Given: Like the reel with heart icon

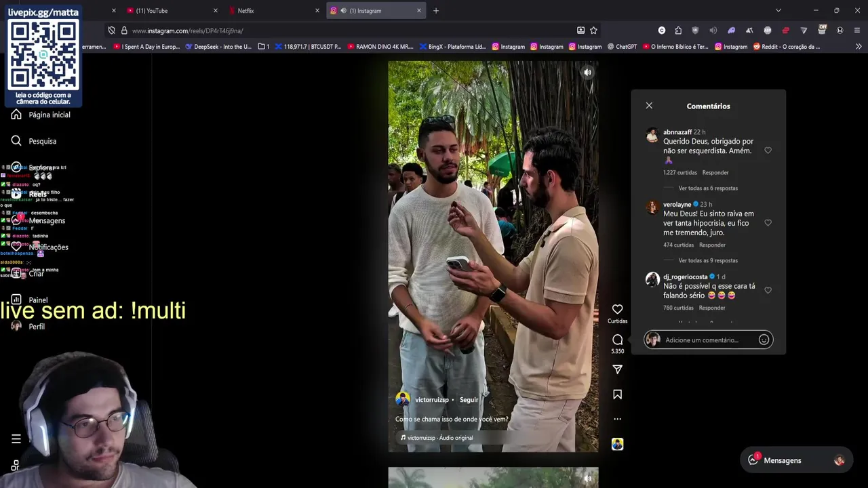Looking at the screenshot, I should tap(617, 309).
